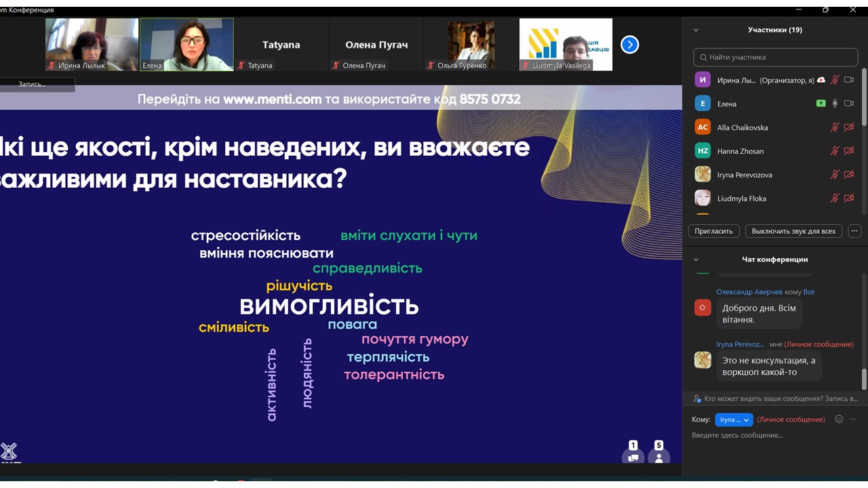Click the Найти участника search field

click(775, 58)
